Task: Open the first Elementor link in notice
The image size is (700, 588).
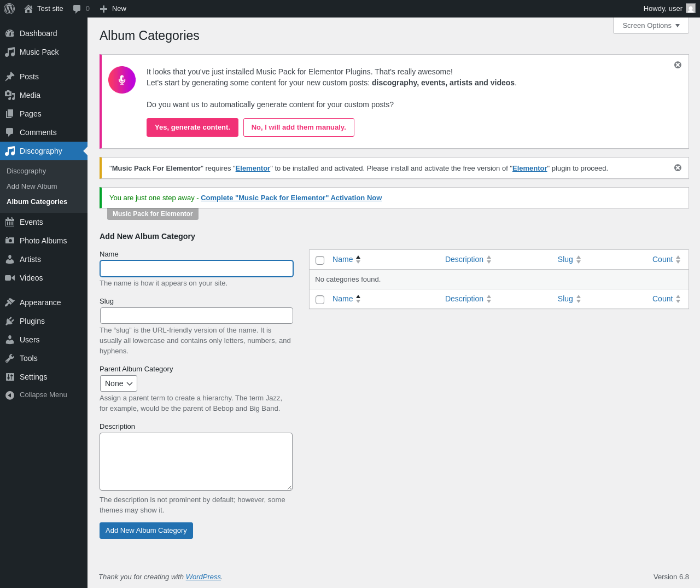Action: pos(253,168)
